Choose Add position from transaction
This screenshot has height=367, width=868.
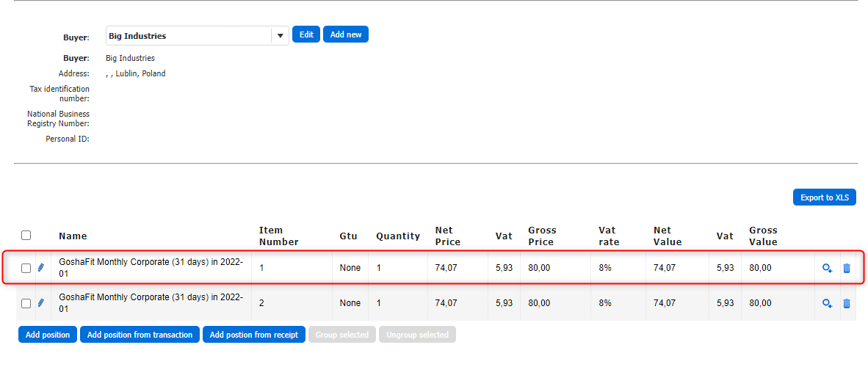tap(140, 335)
